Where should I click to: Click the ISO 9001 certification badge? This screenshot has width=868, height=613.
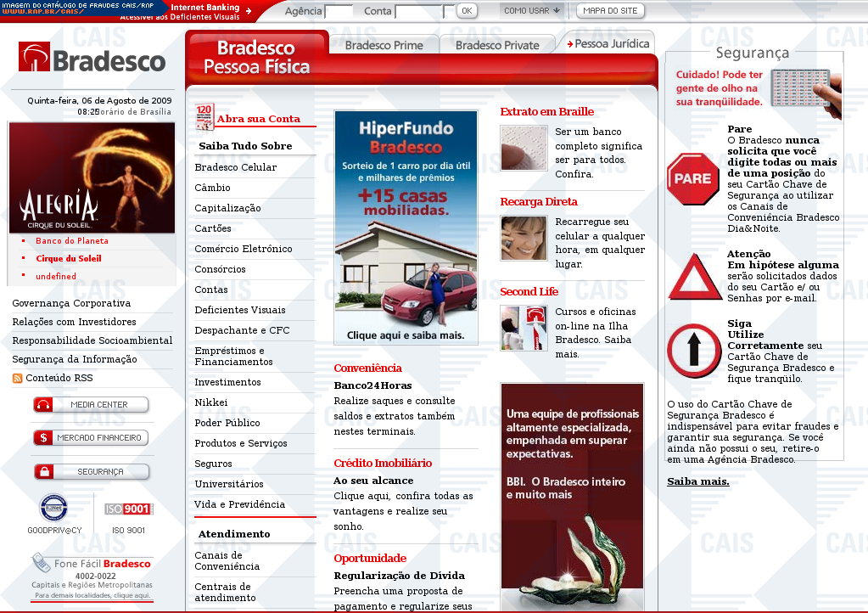click(x=128, y=509)
